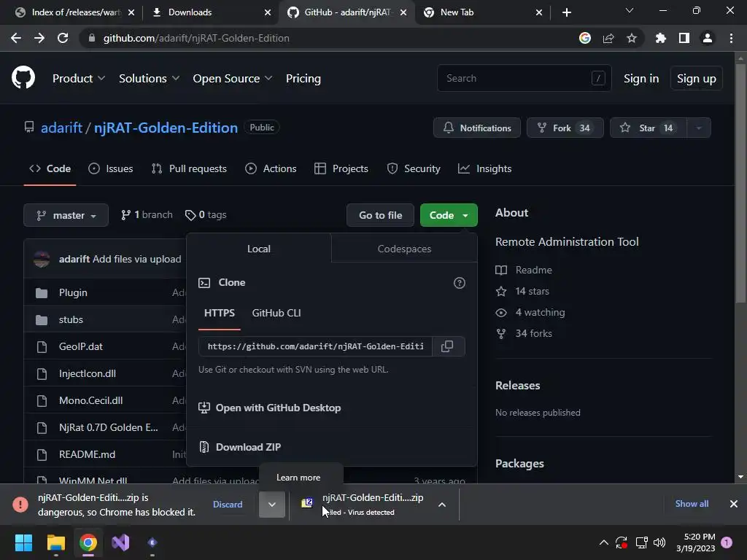Viewport: 747px width, 560px height.
Task: Open the Plugin folder
Action: [x=73, y=292]
